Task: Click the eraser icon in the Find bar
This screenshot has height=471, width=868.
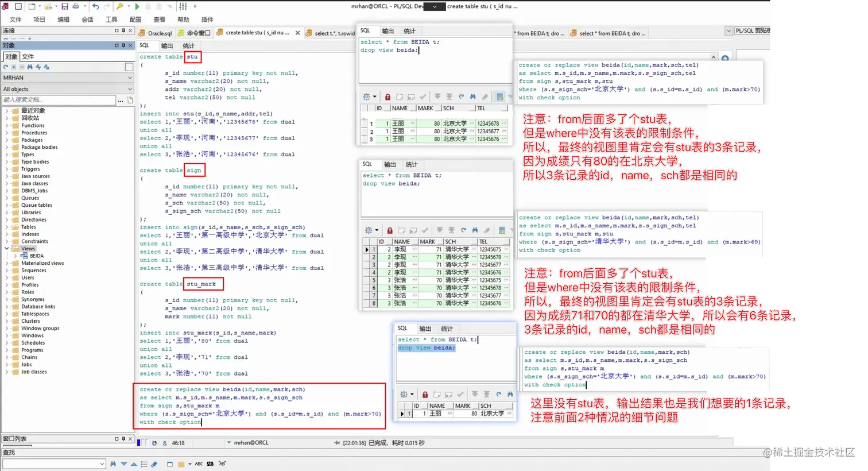Action: [154, 464]
